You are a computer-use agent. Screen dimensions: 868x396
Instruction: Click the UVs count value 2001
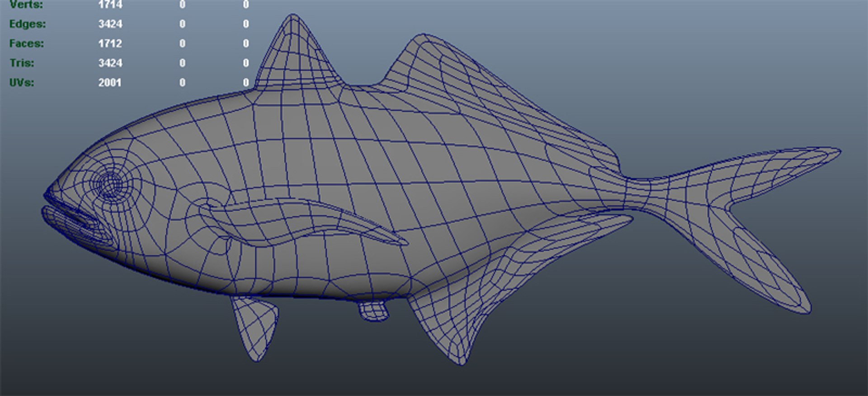[110, 82]
